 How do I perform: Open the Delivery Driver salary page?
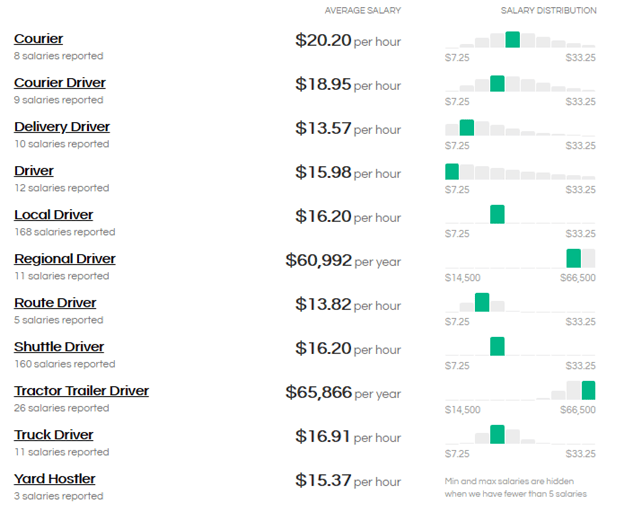[62, 127]
